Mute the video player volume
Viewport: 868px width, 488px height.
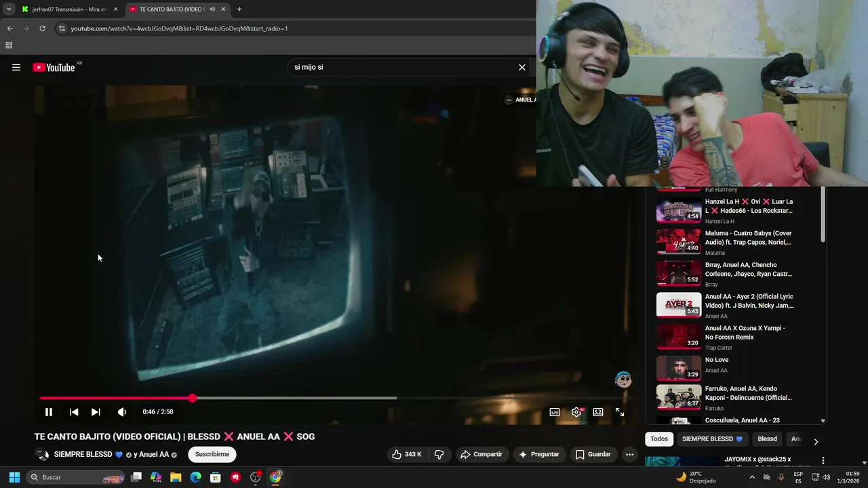click(x=121, y=412)
